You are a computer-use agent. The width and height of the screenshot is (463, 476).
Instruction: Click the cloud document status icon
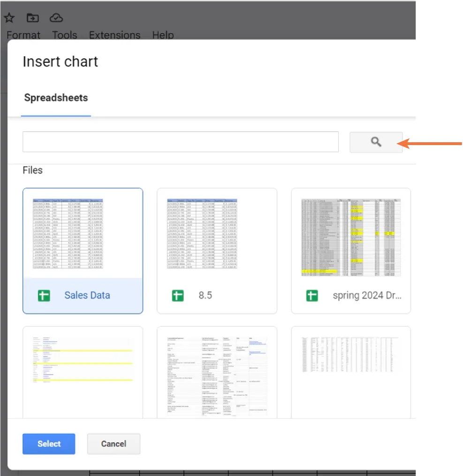point(56,18)
